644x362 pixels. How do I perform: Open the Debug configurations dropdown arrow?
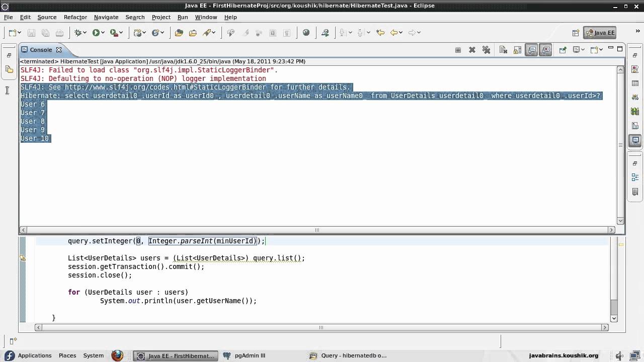point(85,33)
